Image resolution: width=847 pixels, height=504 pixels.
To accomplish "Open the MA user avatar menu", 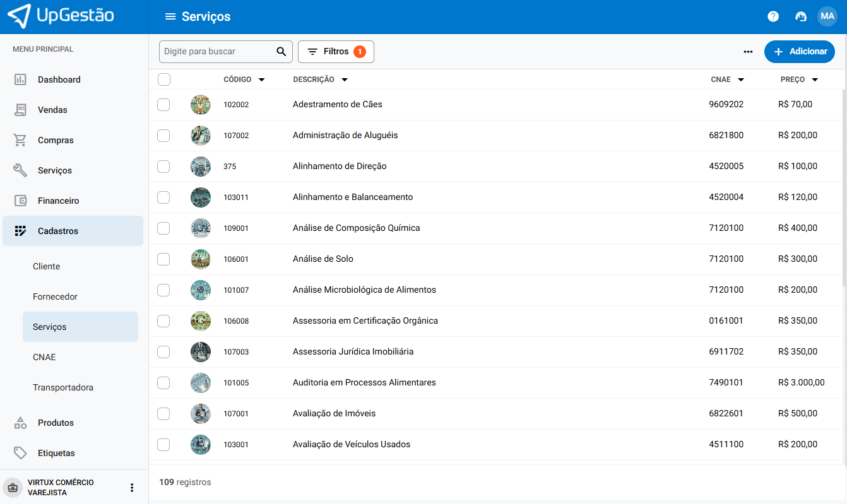I will point(827,16).
